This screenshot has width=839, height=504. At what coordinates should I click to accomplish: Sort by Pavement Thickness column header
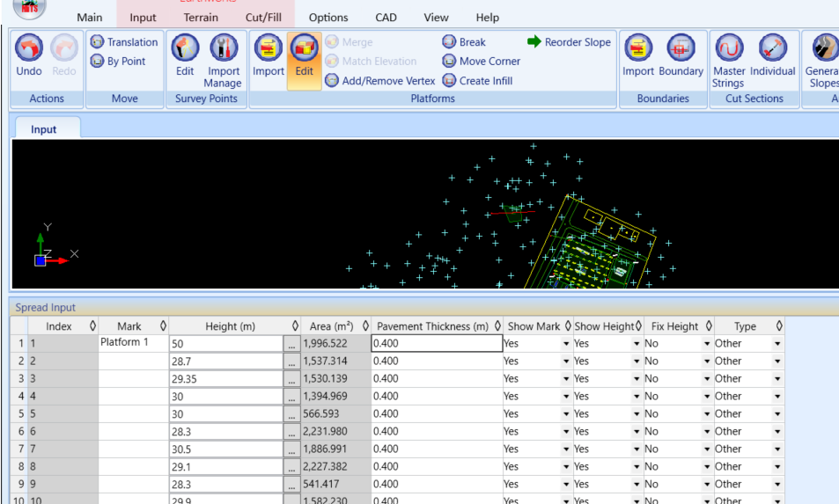click(x=438, y=326)
